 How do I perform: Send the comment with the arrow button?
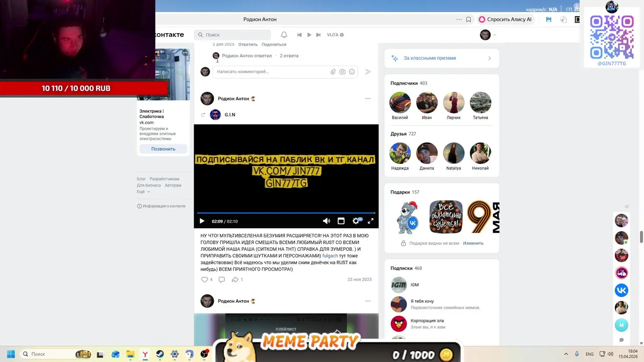(368, 72)
